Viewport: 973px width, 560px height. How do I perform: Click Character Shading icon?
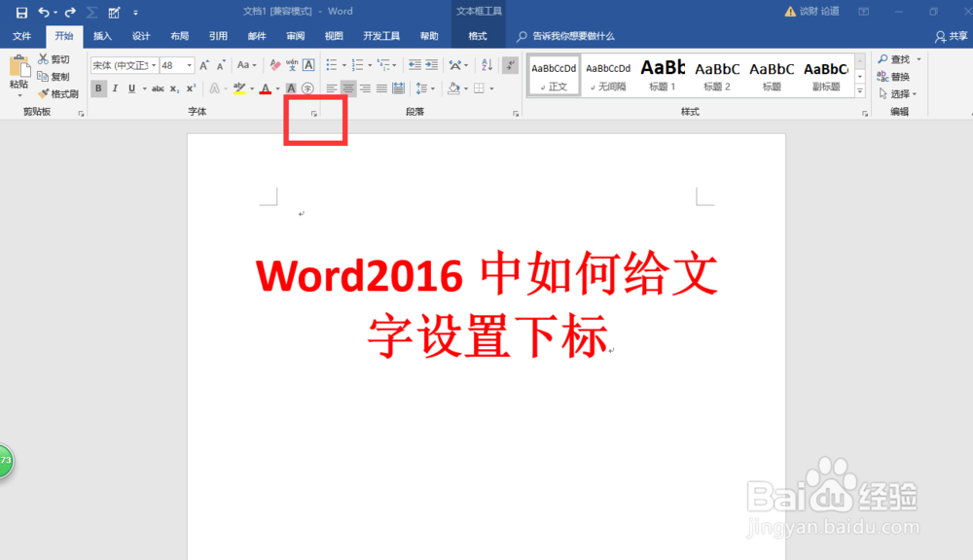[291, 88]
